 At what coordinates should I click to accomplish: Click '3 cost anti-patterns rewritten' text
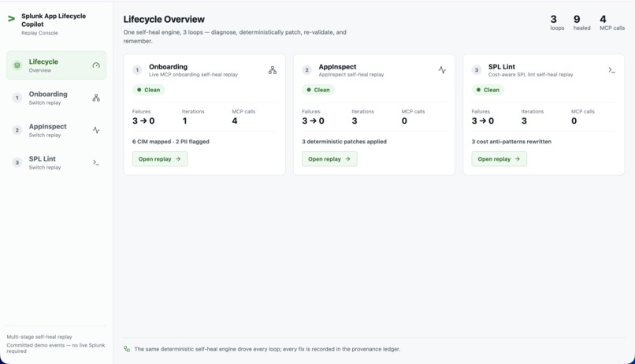click(x=511, y=141)
